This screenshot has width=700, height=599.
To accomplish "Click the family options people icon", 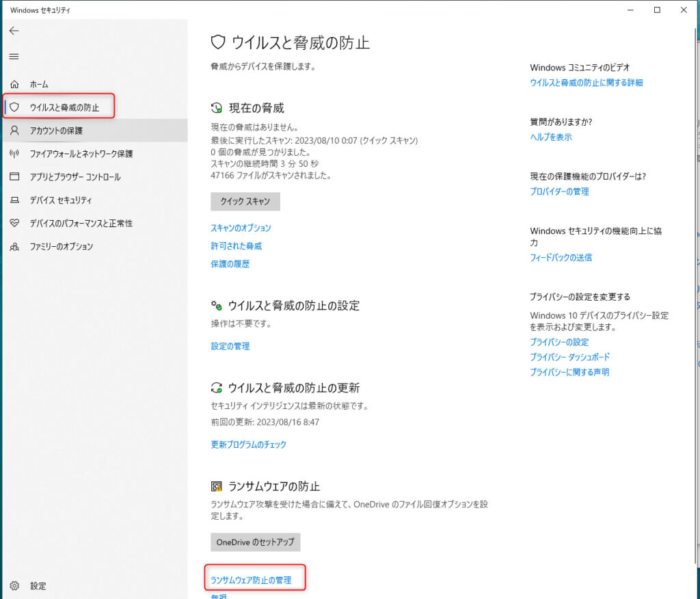I will pyautogui.click(x=14, y=246).
